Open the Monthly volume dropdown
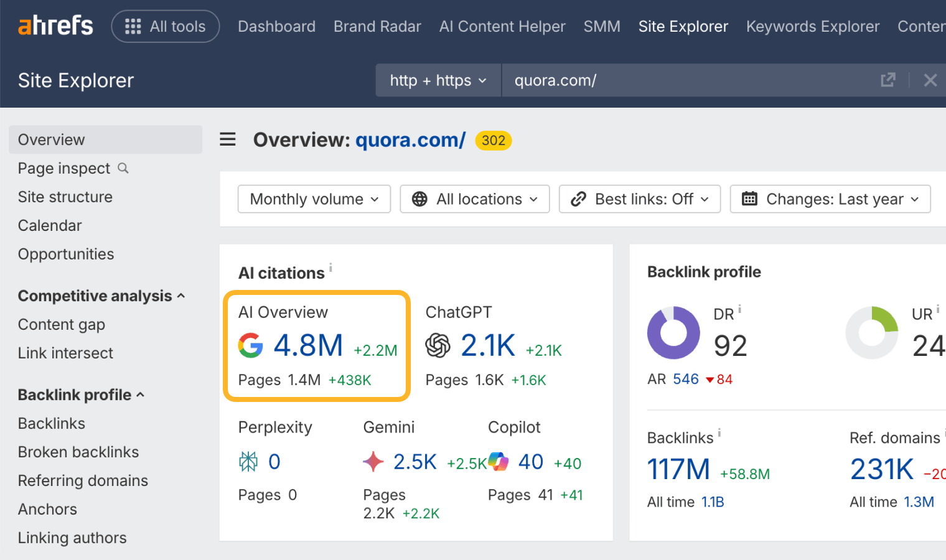 (314, 199)
